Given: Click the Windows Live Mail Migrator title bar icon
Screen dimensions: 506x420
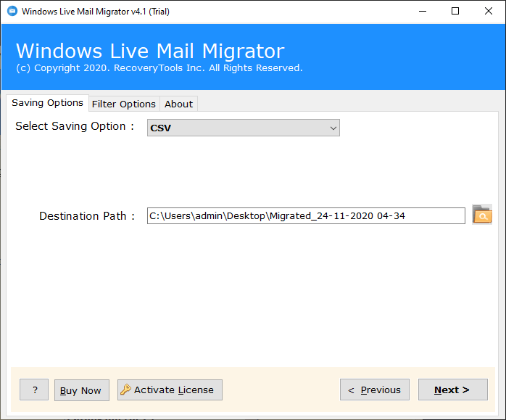Looking at the screenshot, I should pyautogui.click(x=12, y=11).
